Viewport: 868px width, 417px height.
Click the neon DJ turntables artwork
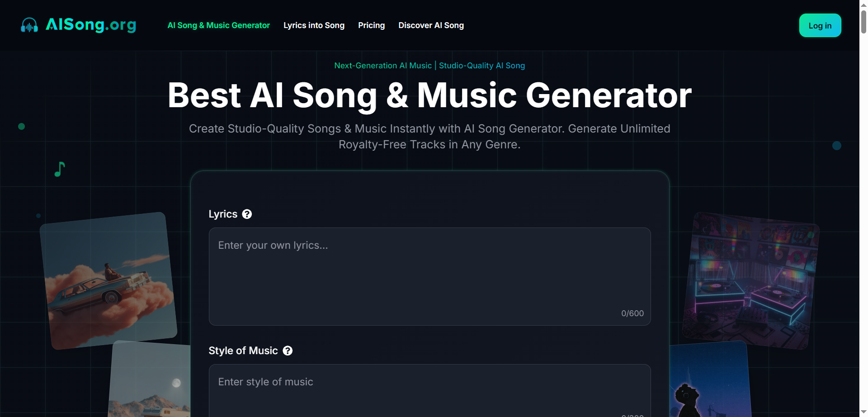point(750,280)
